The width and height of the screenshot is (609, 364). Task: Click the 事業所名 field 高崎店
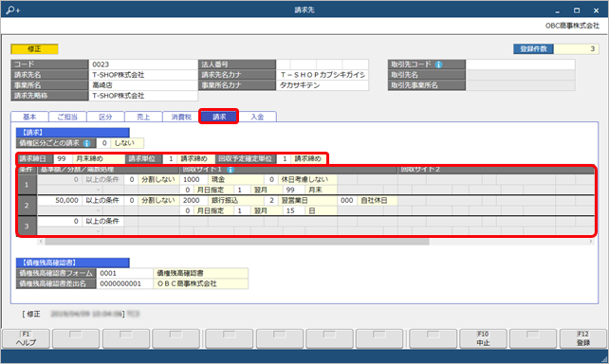pos(143,85)
